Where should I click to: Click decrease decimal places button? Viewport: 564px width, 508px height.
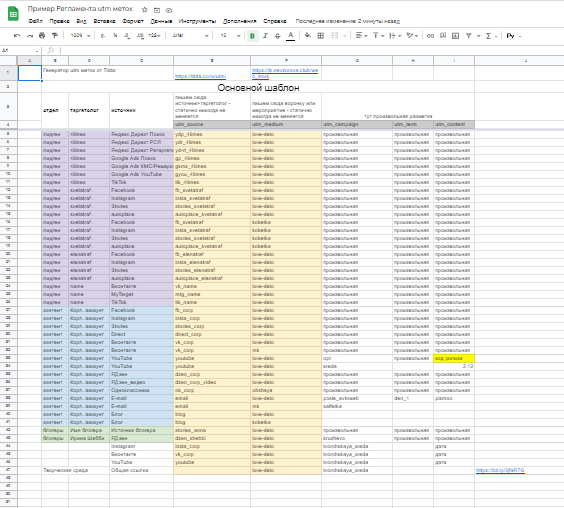(127, 36)
